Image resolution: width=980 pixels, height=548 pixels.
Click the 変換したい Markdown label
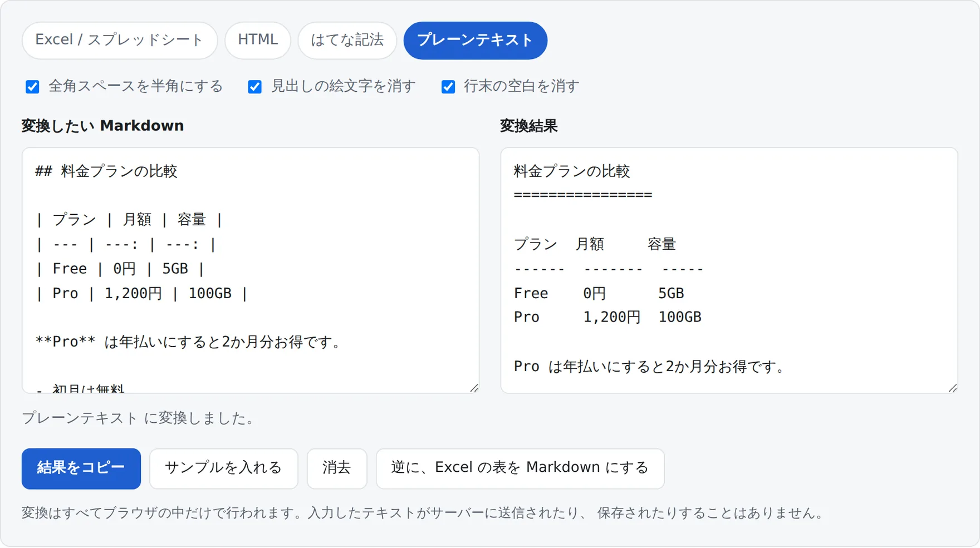tap(102, 126)
